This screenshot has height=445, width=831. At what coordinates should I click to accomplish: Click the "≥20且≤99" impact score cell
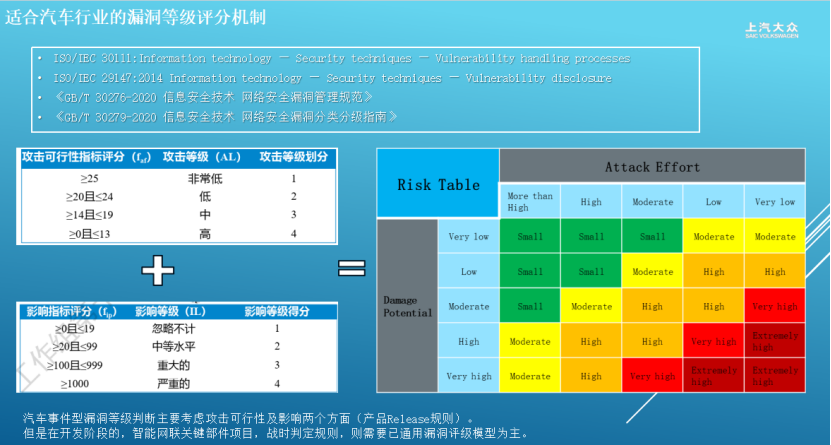(x=75, y=347)
